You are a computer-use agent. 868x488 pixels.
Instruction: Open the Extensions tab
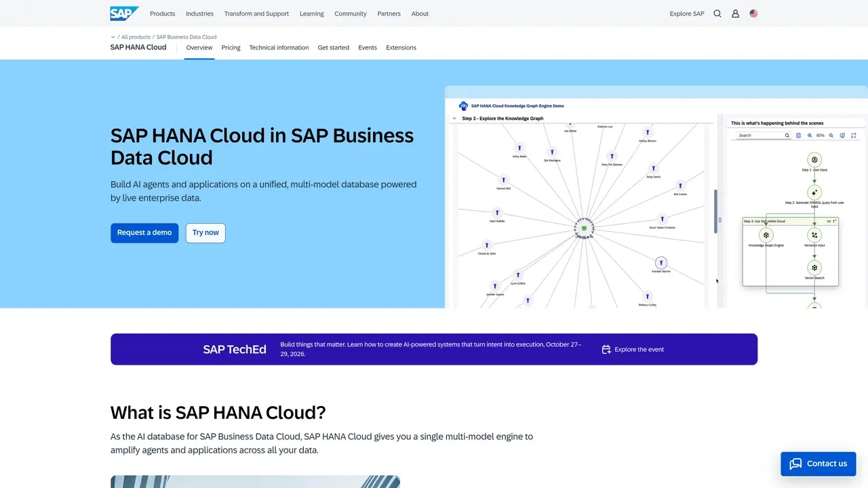click(401, 47)
